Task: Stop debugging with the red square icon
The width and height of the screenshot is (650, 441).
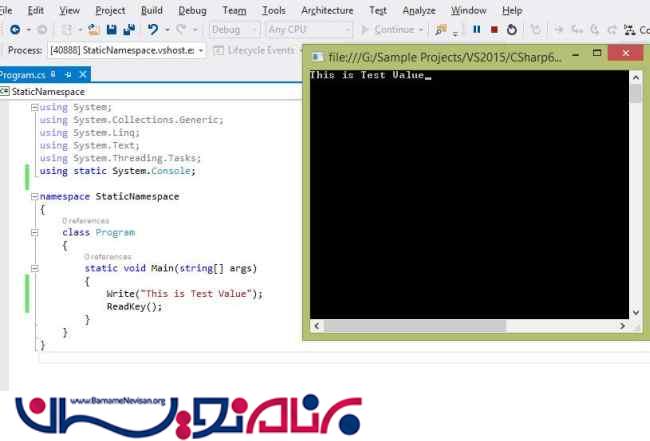Action: click(494, 30)
